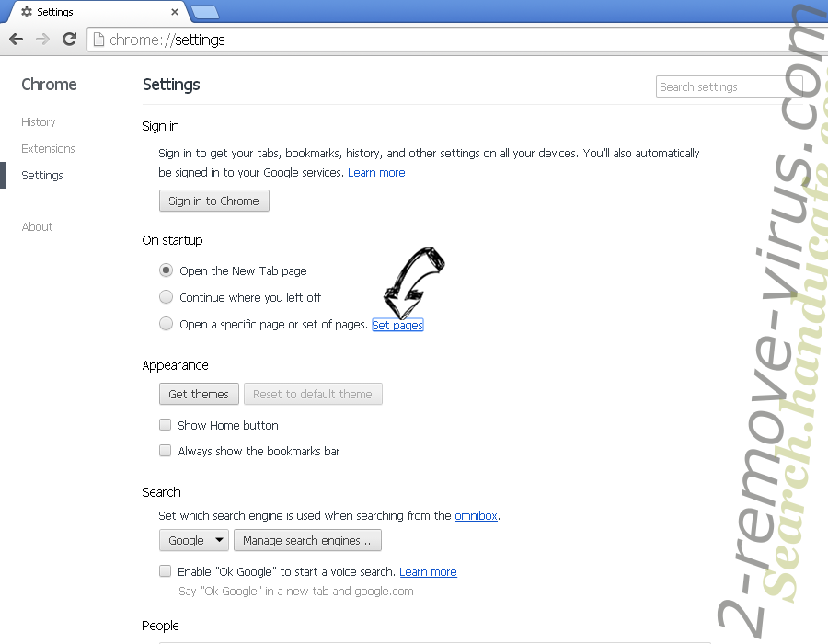
Task: Click the On startup heading
Action: (x=172, y=241)
